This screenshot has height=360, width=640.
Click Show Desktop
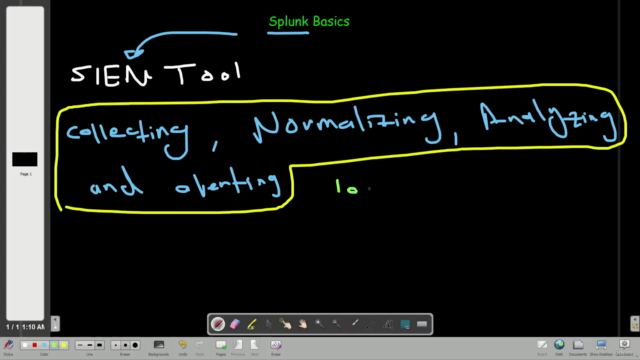coord(601,347)
